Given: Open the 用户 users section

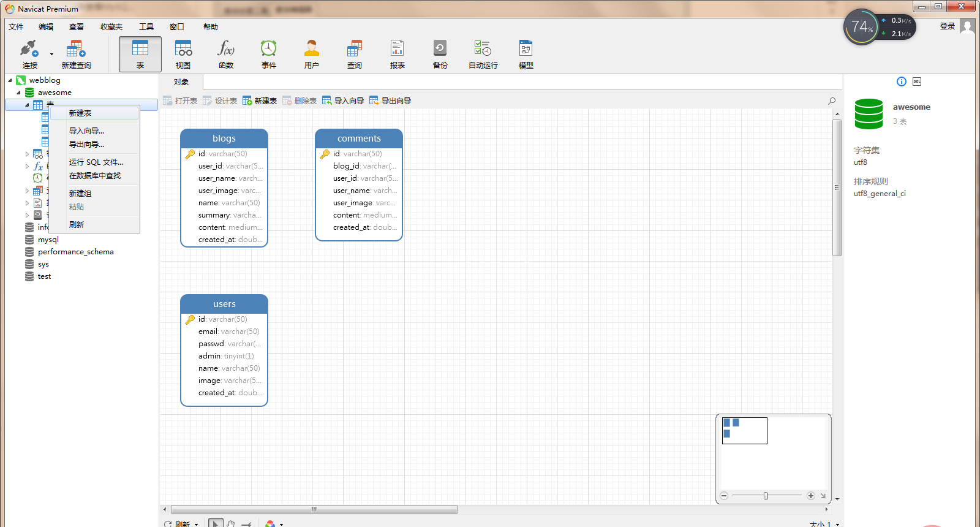Looking at the screenshot, I should pos(312,54).
